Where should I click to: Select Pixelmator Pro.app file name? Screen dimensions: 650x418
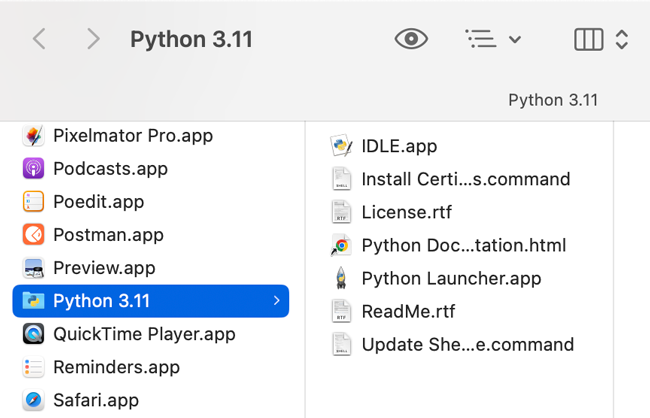[133, 136]
